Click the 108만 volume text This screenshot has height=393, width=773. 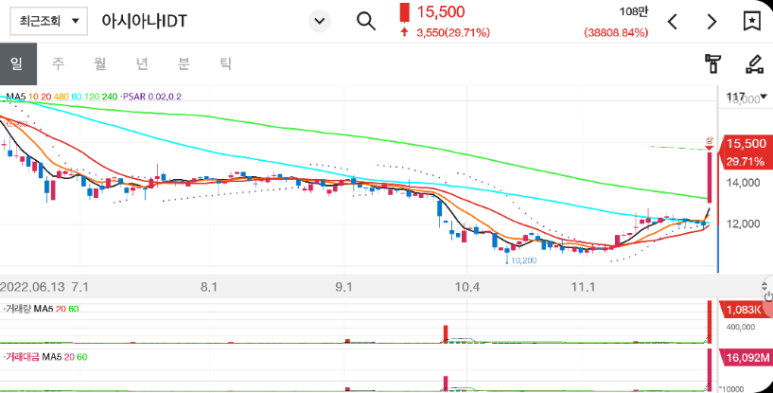point(633,11)
